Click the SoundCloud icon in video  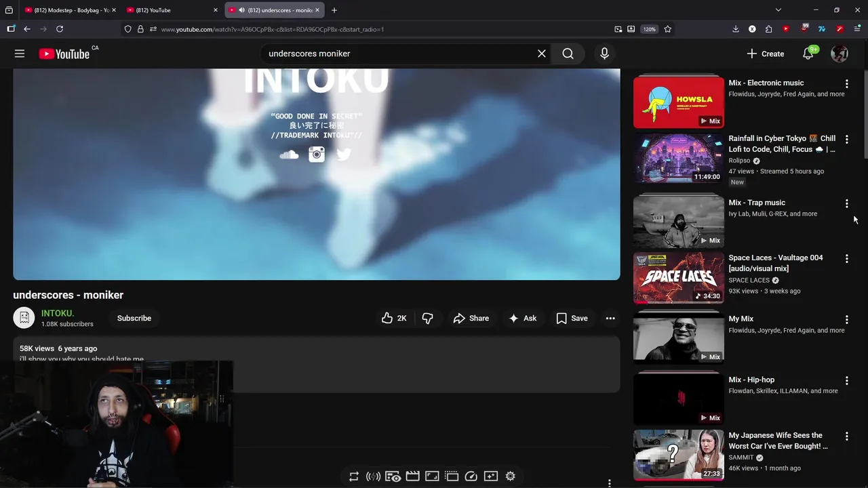click(289, 155)
